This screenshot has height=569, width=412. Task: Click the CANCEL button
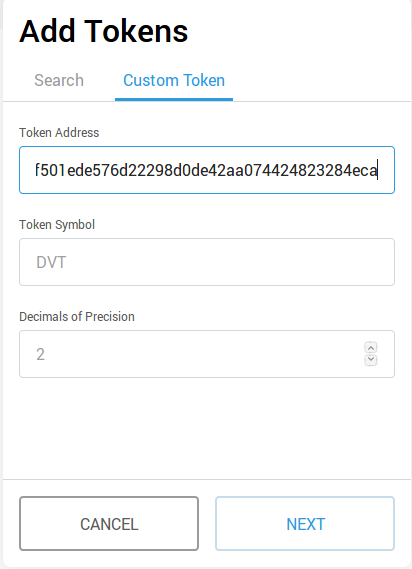[109, 524]
